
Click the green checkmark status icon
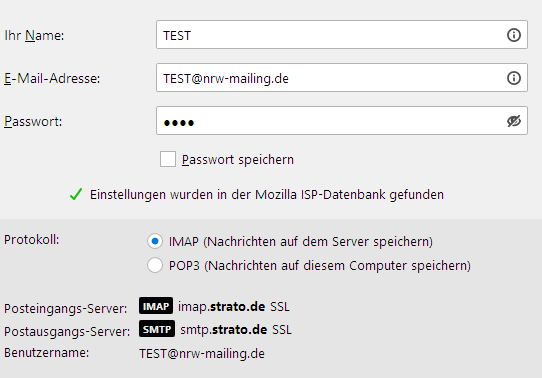point(76,194)
